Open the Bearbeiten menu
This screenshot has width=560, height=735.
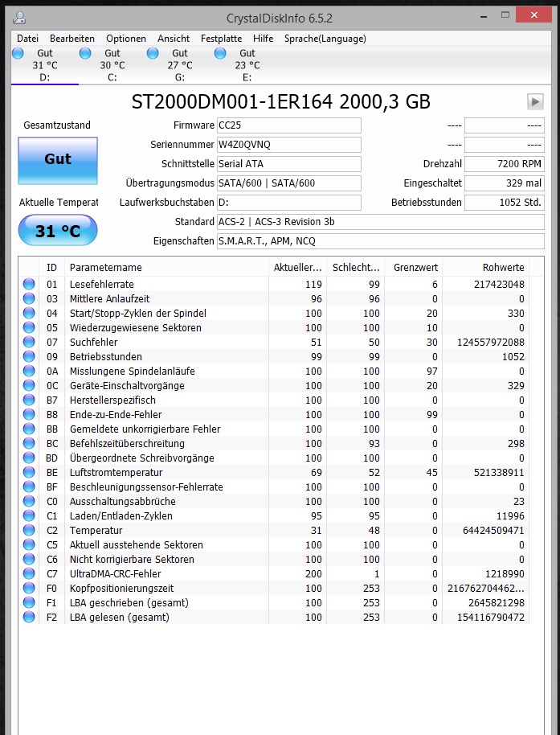point(72,39)
